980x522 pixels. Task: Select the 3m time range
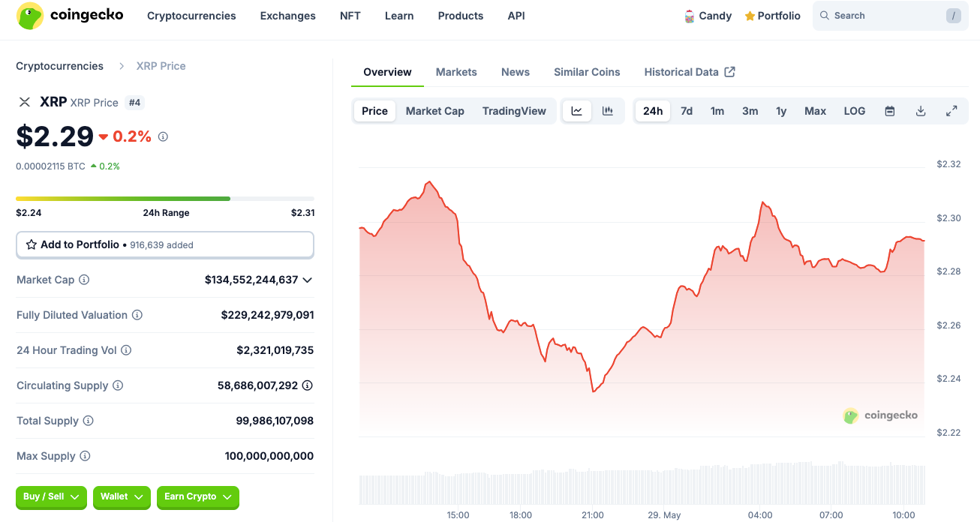[x=750, y=111]
